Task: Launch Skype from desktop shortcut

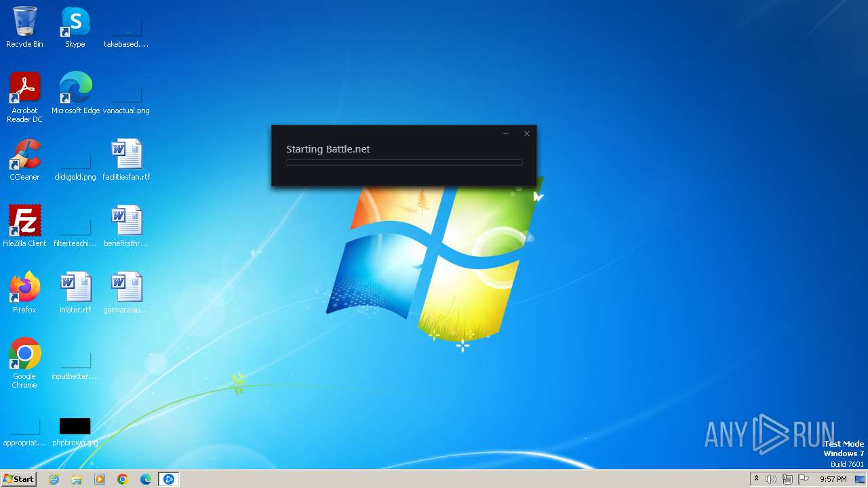Action: click(75, 27)
